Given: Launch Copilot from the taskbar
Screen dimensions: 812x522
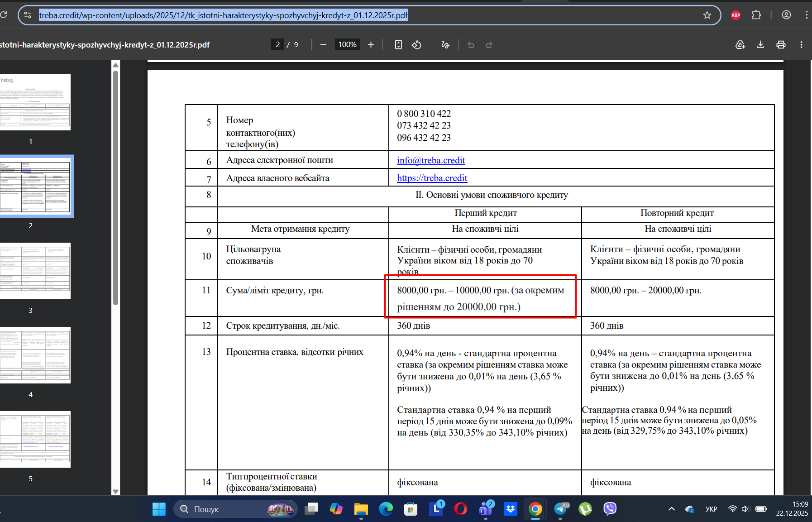Looking at the screenshot, I should point(336,509).
